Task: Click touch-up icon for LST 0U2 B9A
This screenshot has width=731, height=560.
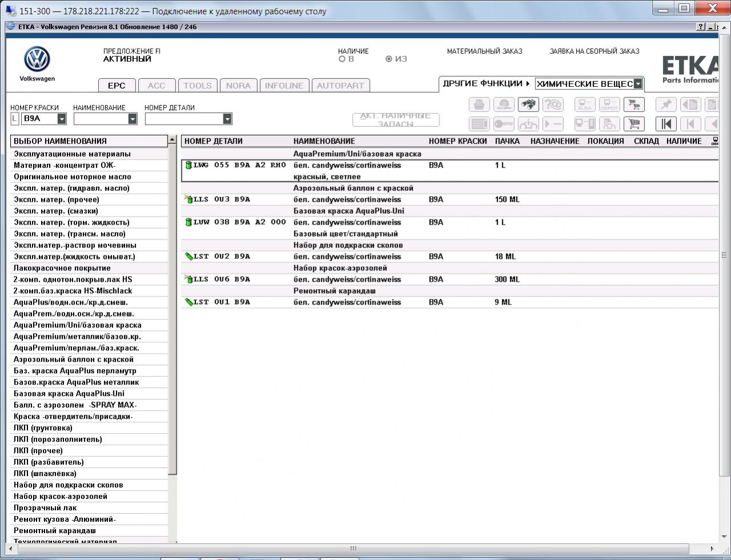Action: click(188, 257)
